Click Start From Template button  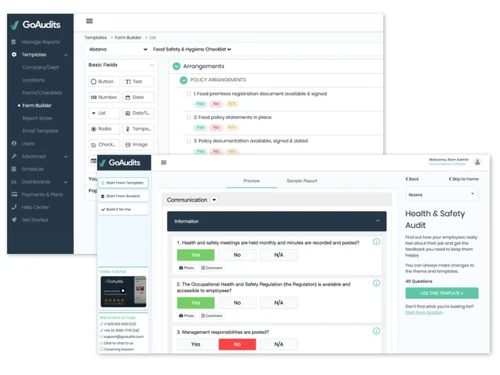pos(123,183)
